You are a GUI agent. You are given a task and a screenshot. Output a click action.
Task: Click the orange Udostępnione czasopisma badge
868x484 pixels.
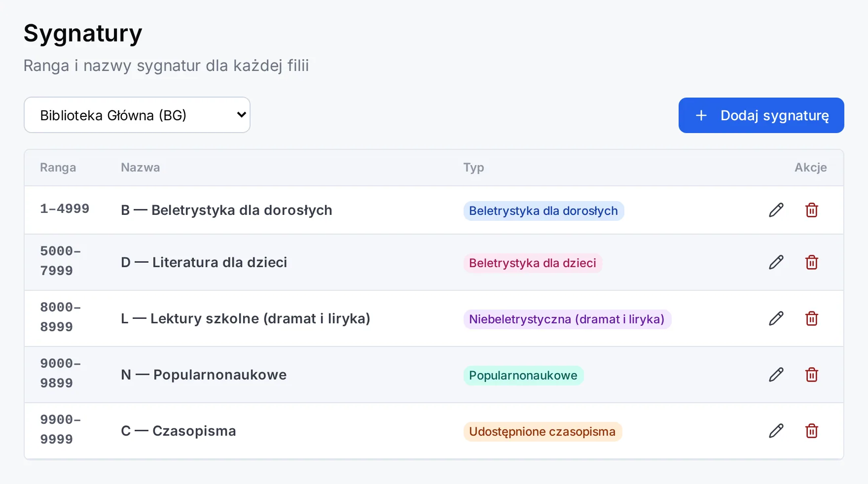[x=542, y=431]
